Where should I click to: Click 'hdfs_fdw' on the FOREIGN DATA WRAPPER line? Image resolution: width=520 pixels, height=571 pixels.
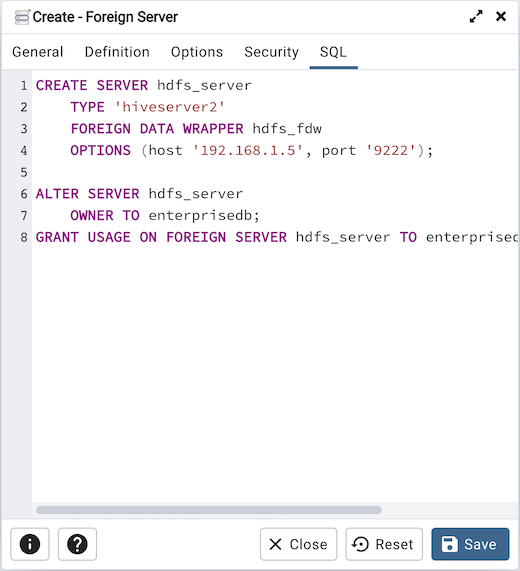pos(287,129)
